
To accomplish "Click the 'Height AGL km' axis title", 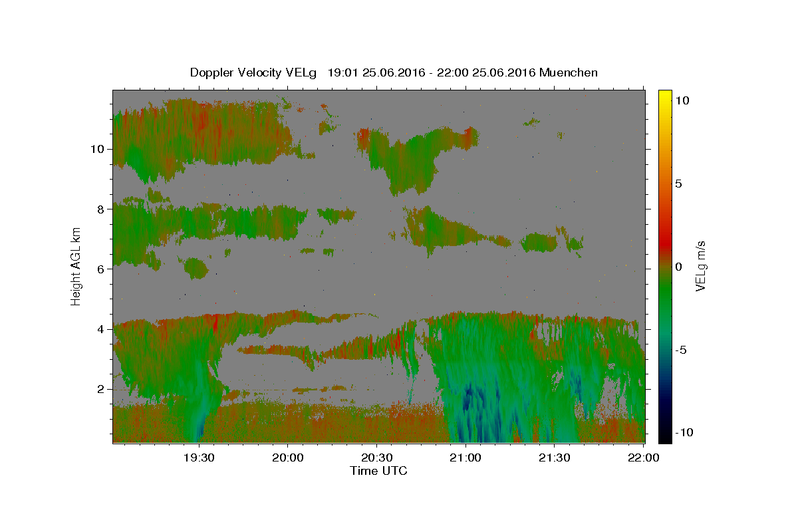I will tap(76, 266).
